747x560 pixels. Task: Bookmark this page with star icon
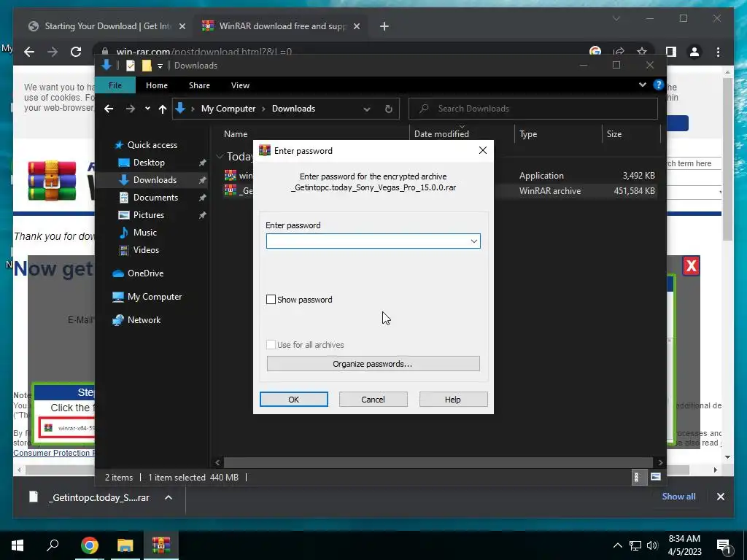642,52
